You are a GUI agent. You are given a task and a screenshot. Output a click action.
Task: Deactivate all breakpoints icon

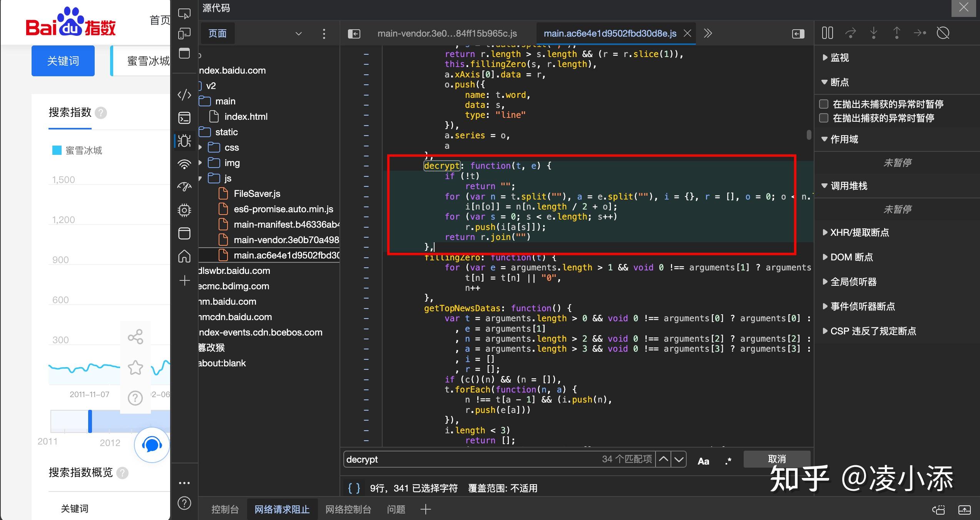tap(943, 33)
